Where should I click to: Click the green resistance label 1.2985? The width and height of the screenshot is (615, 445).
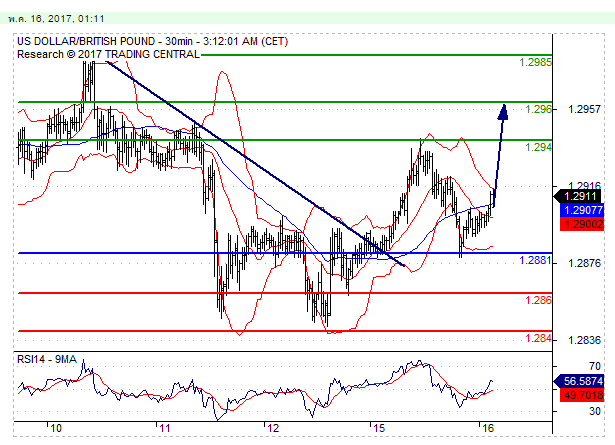(535, 62)
